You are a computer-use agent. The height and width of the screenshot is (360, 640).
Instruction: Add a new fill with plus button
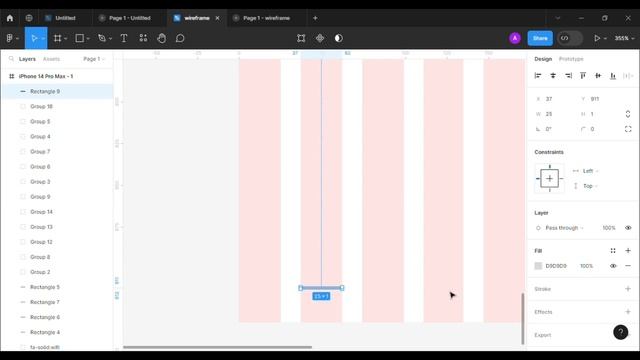tap(628, 251)
